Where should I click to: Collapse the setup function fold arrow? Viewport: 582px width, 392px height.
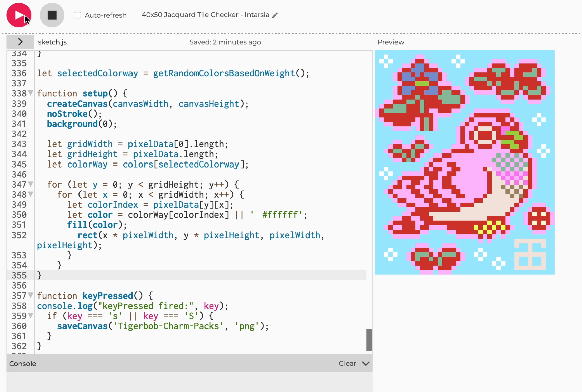(x=31, y=93)
